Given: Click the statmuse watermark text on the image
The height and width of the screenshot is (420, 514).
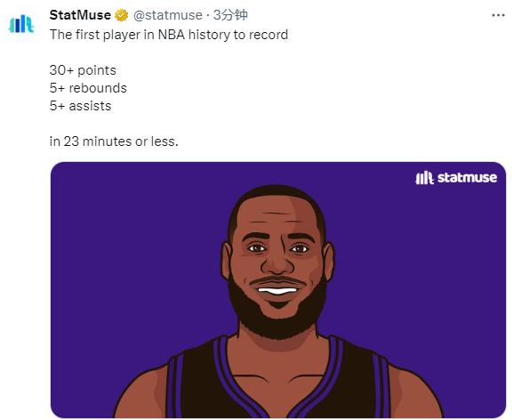Looking at the screenshot, I should [467, 177].
